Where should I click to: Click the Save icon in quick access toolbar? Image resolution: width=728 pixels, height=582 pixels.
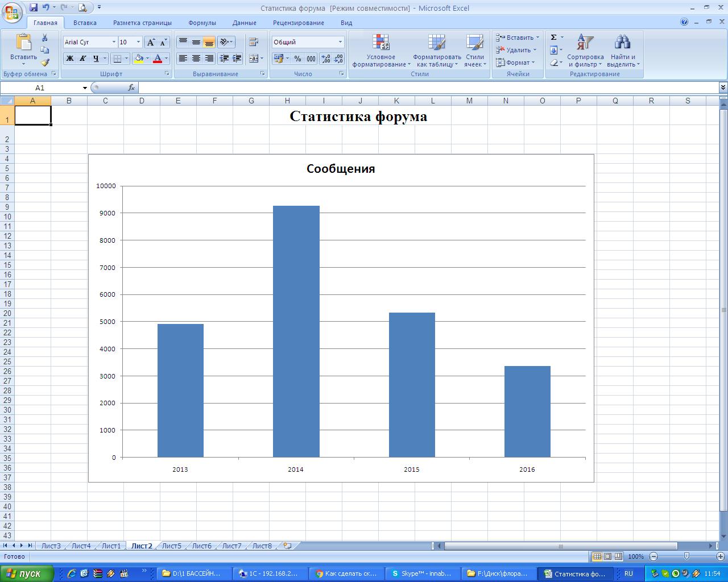(x=34, y=7)
